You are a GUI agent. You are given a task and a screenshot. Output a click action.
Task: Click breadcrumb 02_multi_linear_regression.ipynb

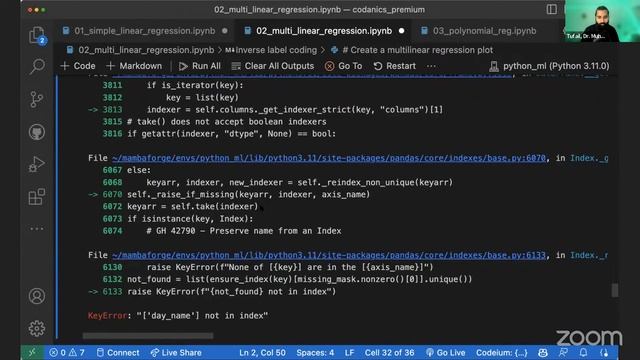(140, 50)
